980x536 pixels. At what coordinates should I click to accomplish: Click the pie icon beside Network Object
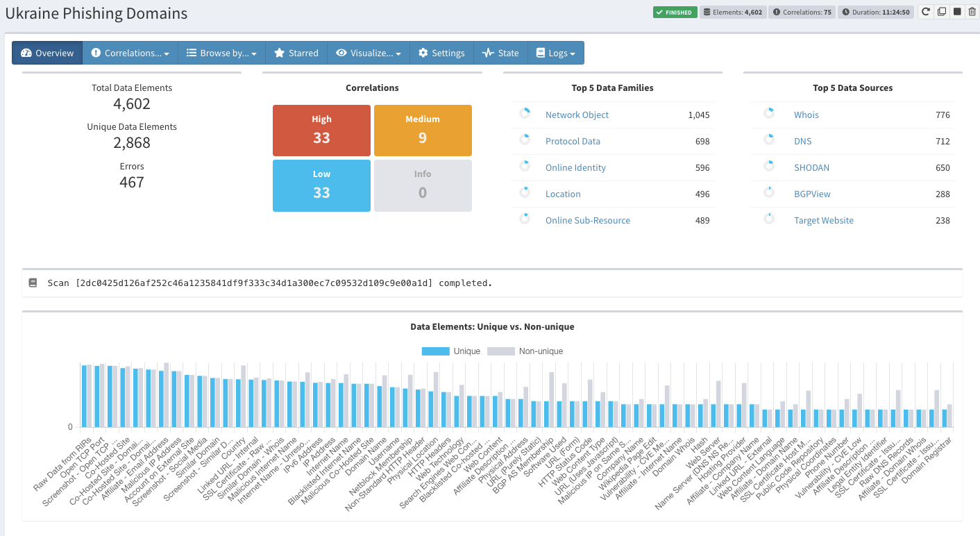pos(524,113)
